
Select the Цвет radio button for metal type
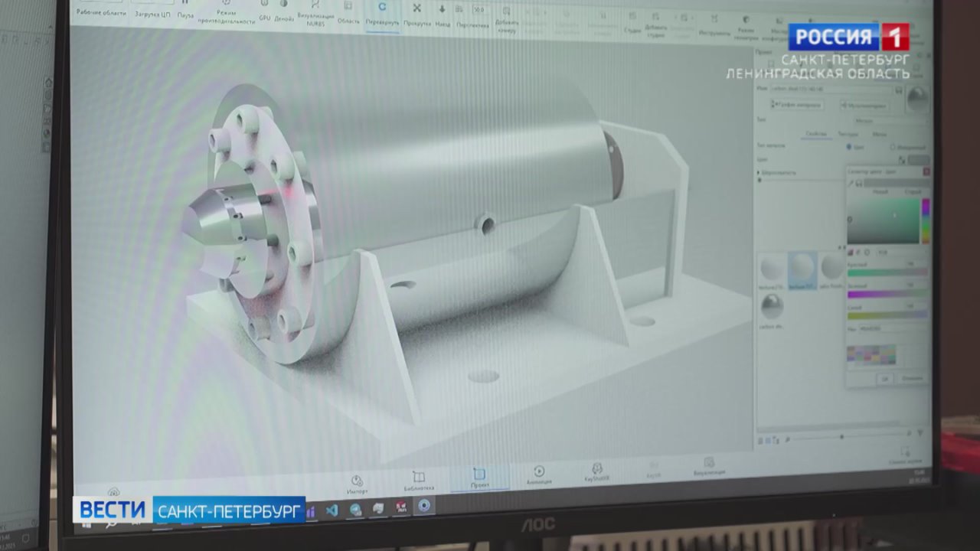(850, 146)
